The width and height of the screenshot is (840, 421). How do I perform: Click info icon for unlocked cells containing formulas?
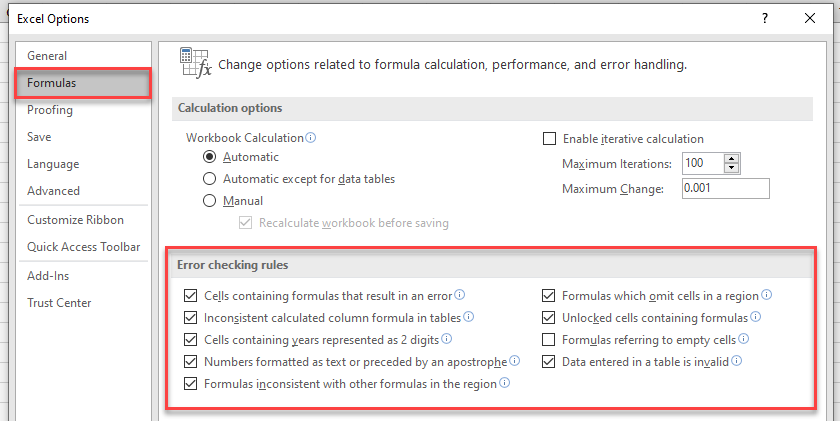(x=756, y=317)
